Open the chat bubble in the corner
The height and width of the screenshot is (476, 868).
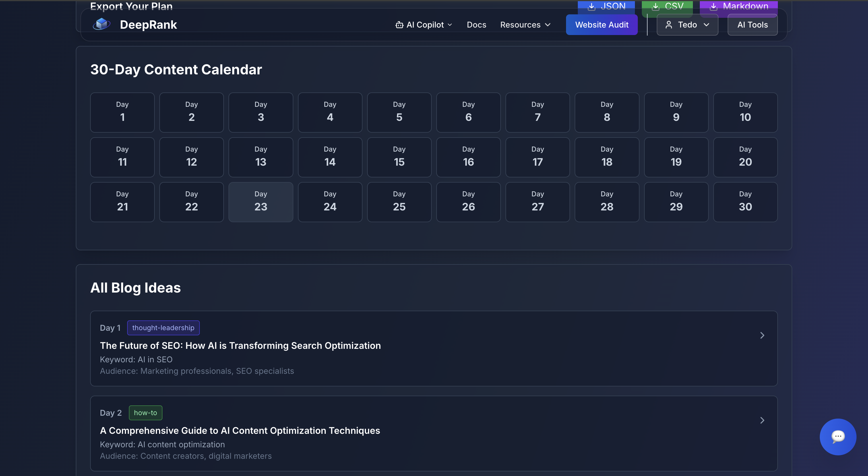click(x=838, y=437)
